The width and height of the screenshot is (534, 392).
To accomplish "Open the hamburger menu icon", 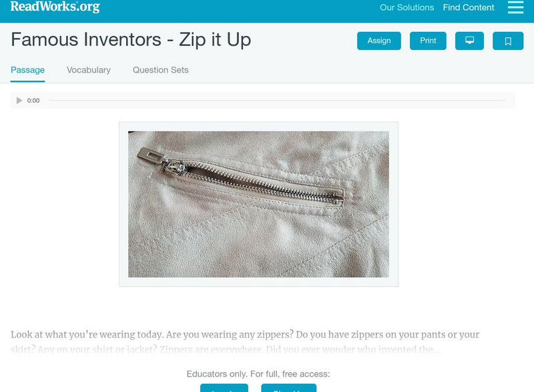I will tap(515, 7).
